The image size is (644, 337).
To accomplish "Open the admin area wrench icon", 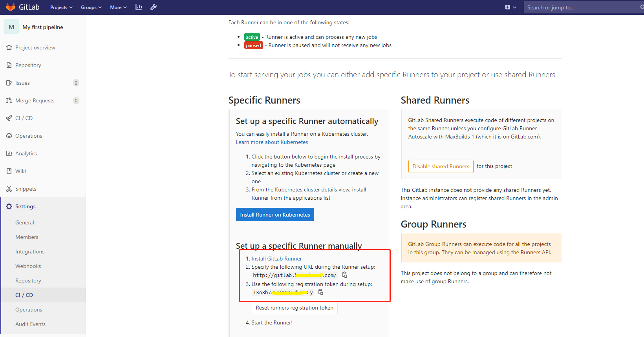I will [154, 7].
